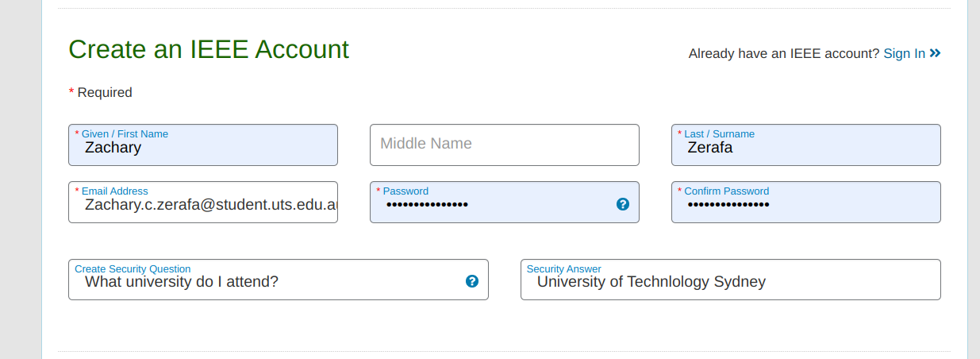Click the 'Given / First Name' label text
The width and height of the screenshot is (980, 359).
[x=125, y=134]
